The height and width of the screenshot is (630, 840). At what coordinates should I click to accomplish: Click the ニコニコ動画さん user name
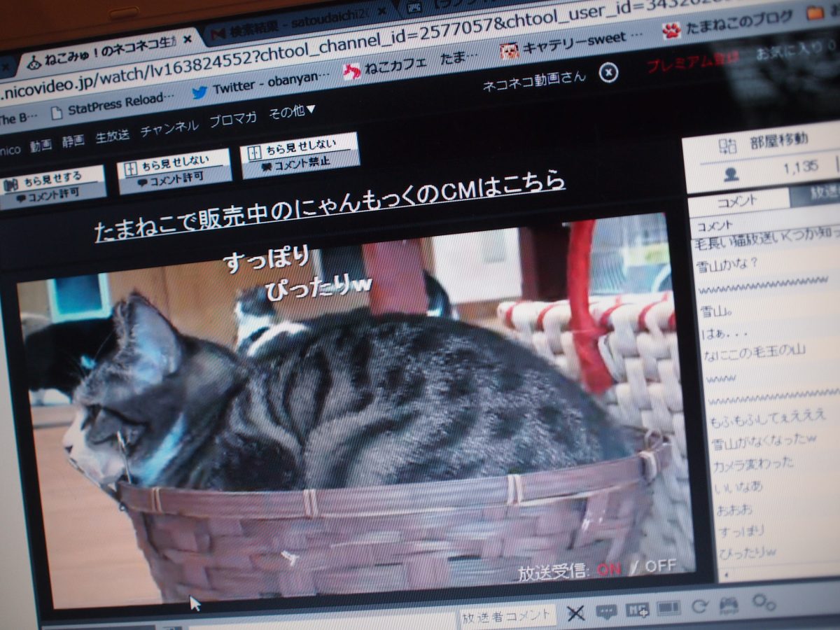534,81
